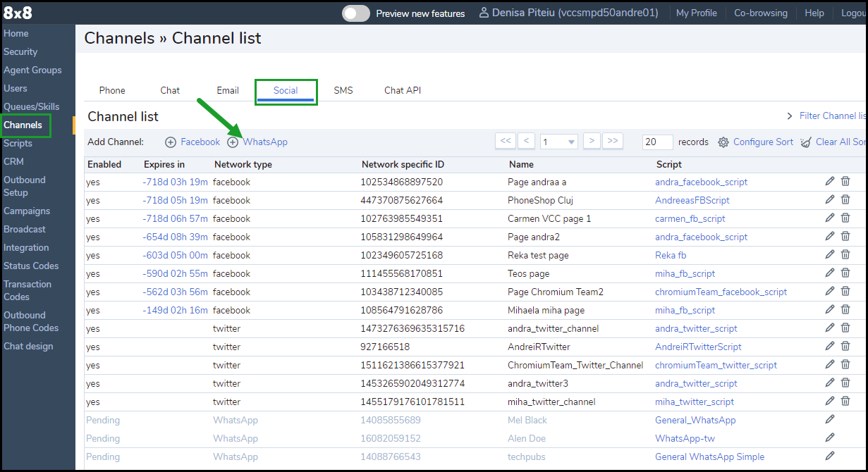The width and height of the screenshot is (868, 472).
Task: Switch to the Phone tab
Action: coord(112,90)
